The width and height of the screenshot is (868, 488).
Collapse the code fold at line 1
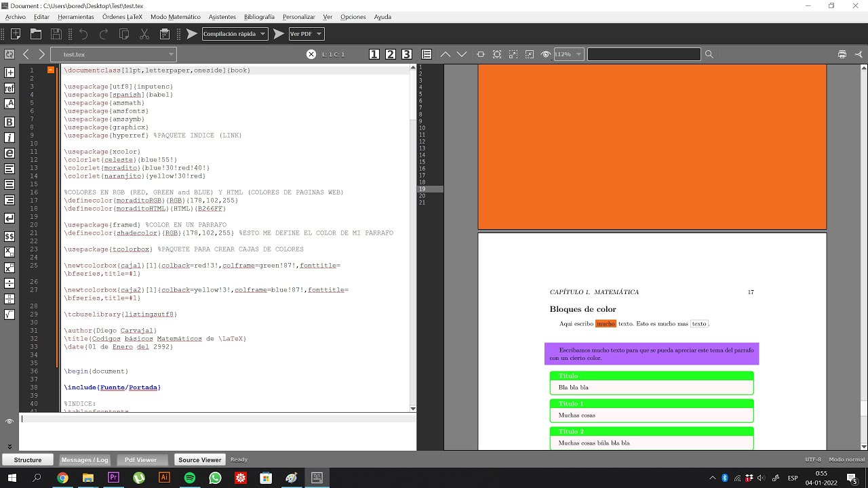coord(51,70)
